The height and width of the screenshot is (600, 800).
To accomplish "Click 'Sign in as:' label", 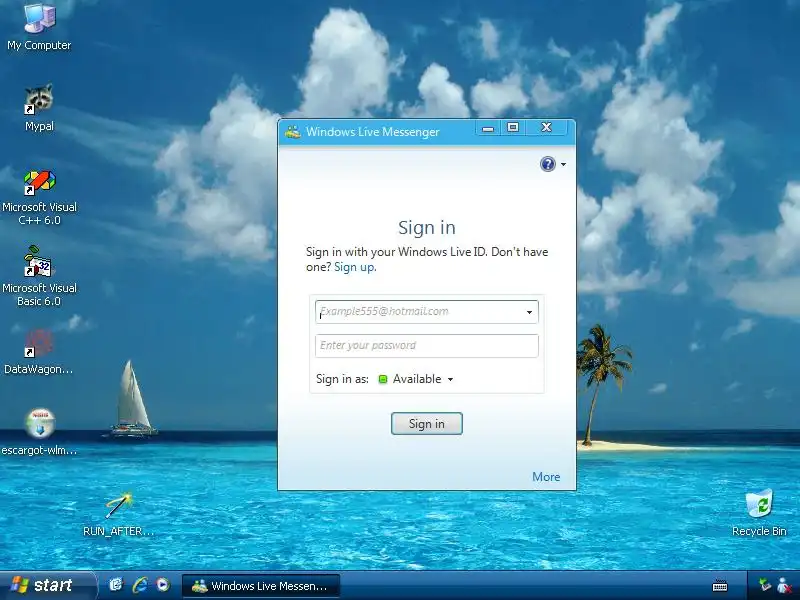I will pyautogui.click(x=342, y=379).
